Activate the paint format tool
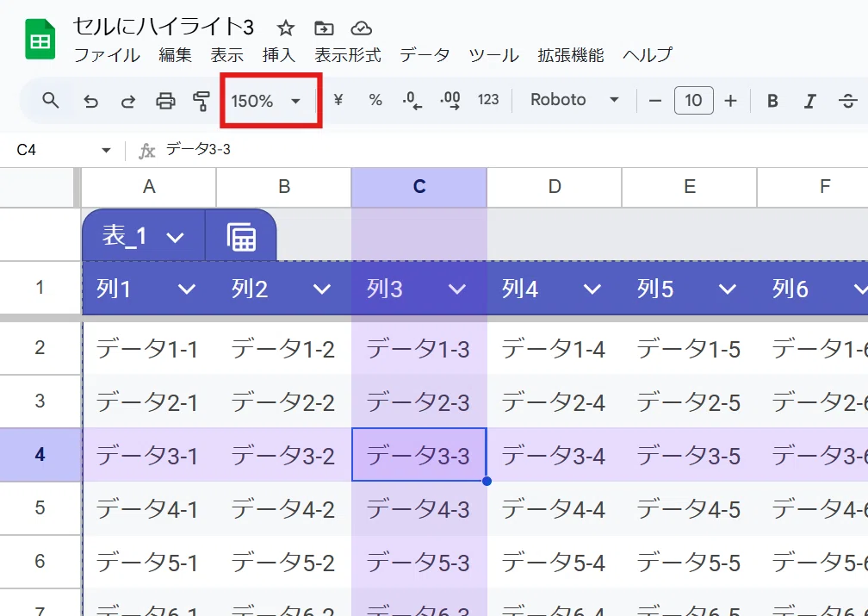Viewport: 868px width, 616px height. 201,101
